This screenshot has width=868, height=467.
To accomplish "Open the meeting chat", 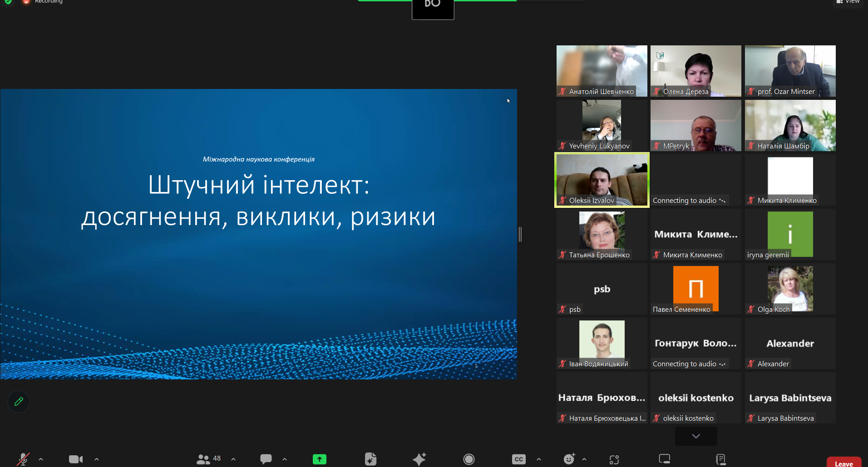I will (x=266, y=459).
